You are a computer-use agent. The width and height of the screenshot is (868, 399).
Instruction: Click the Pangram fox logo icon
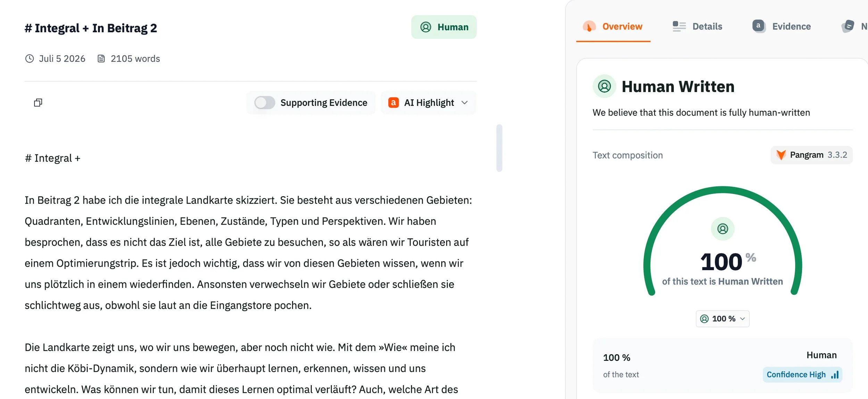781,155
